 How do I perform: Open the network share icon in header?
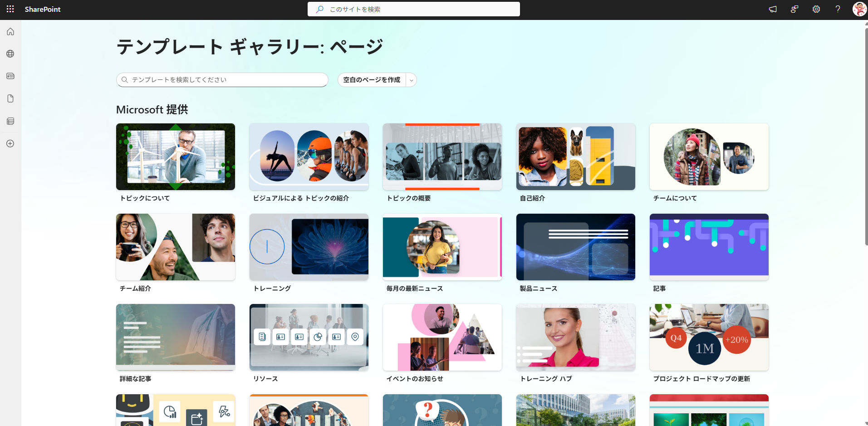coord(794,9)
